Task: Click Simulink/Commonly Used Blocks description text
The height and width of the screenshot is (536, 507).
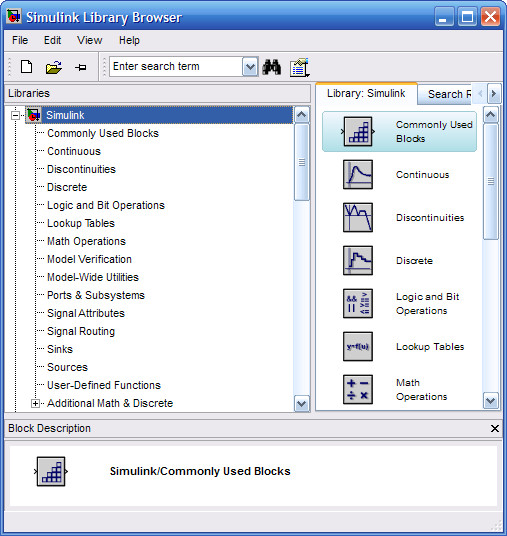Action: 200,471
